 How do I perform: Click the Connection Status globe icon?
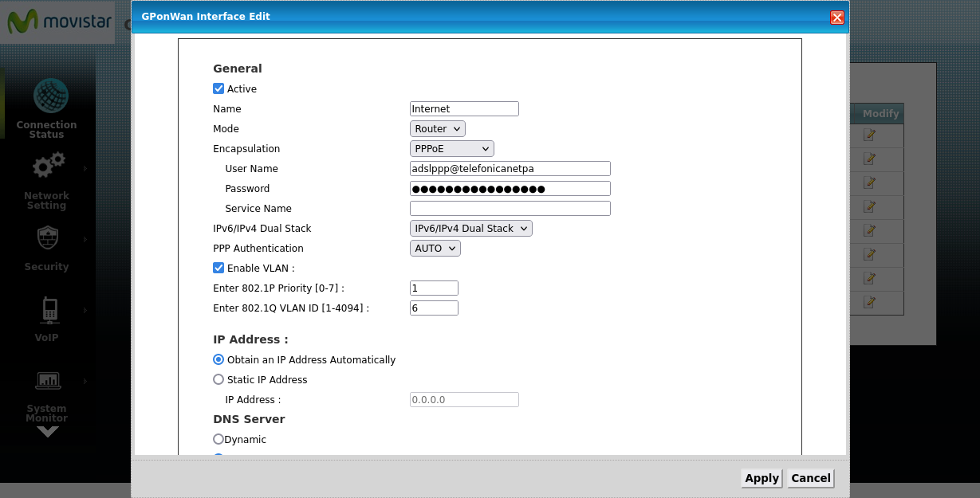[50, 96]
